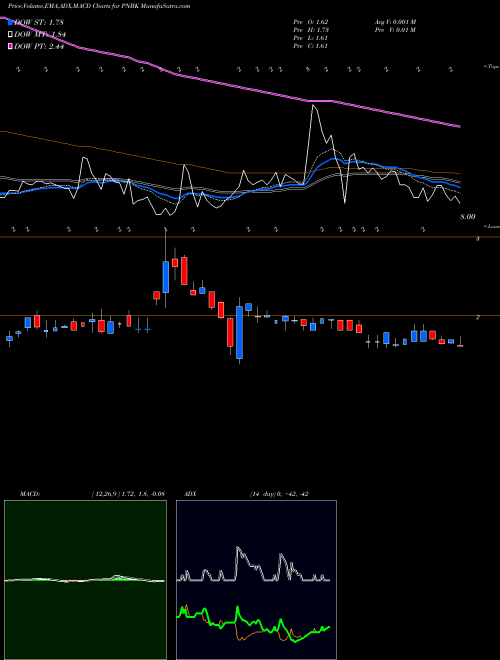Select the DOW MT: 1.84 legend label
This screenshot has width=500, height=660.
40,35
